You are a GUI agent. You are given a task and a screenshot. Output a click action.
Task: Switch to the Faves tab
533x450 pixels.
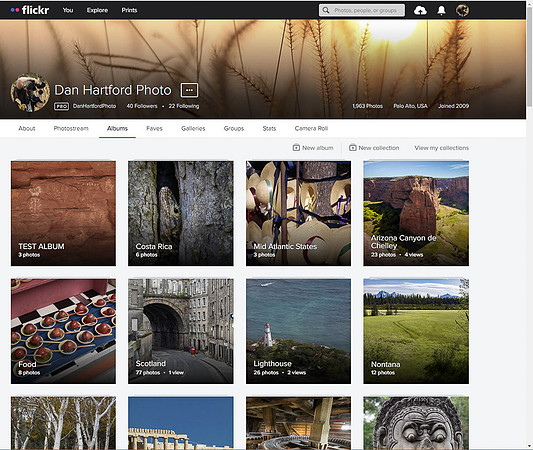[154, 128]
